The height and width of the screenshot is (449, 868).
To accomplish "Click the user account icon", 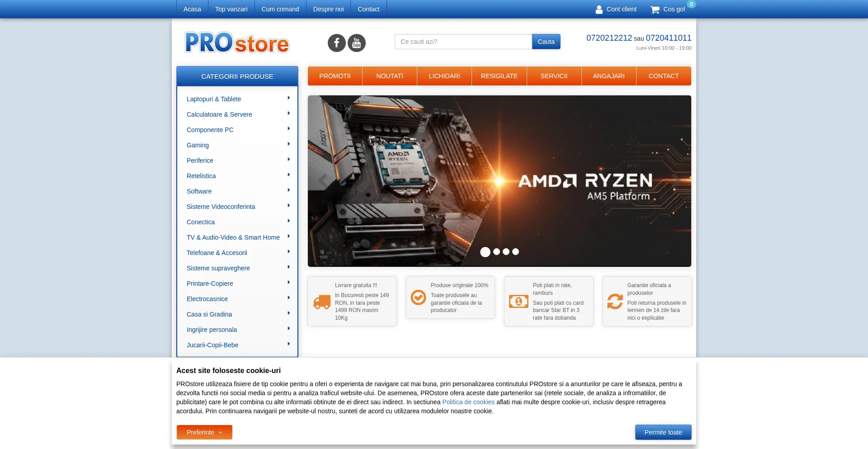I will (x=599, y=9).
